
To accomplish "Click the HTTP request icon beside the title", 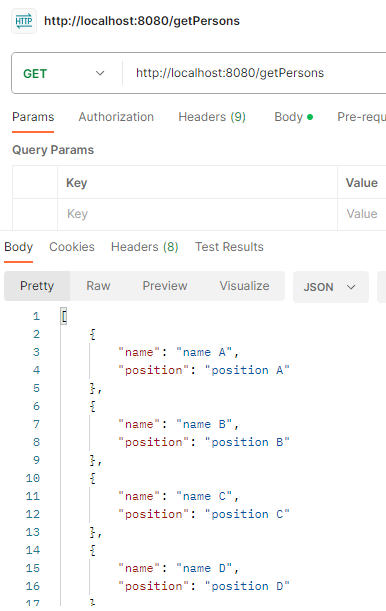I will pos(24,21).
